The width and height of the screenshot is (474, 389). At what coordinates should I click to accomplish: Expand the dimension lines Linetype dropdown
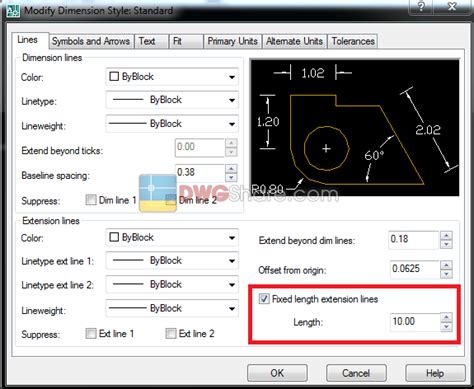[x=172, y=100]
